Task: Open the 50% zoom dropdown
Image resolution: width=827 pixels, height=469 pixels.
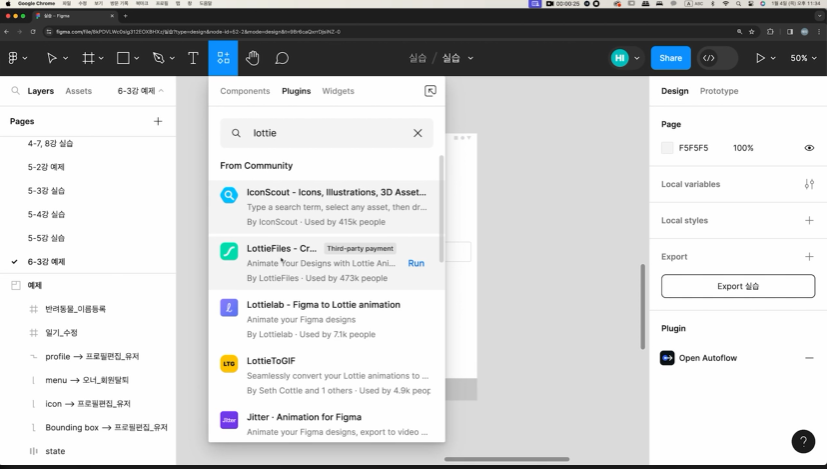Action: 803,58
